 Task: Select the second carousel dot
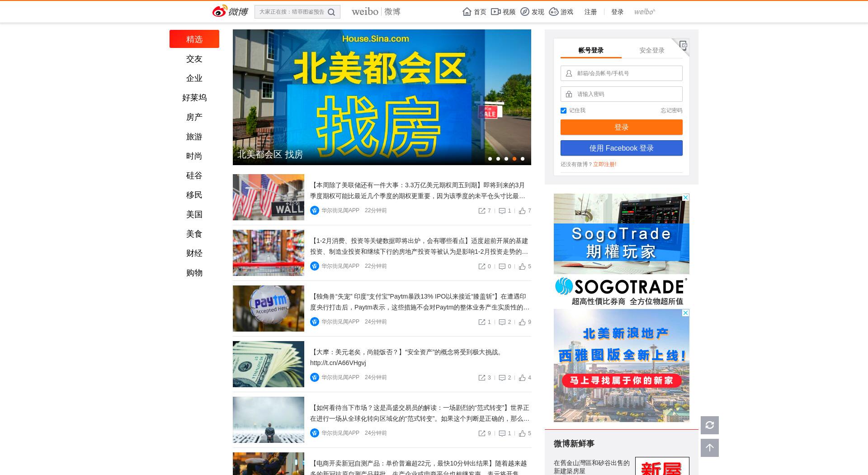coord(498,159)
